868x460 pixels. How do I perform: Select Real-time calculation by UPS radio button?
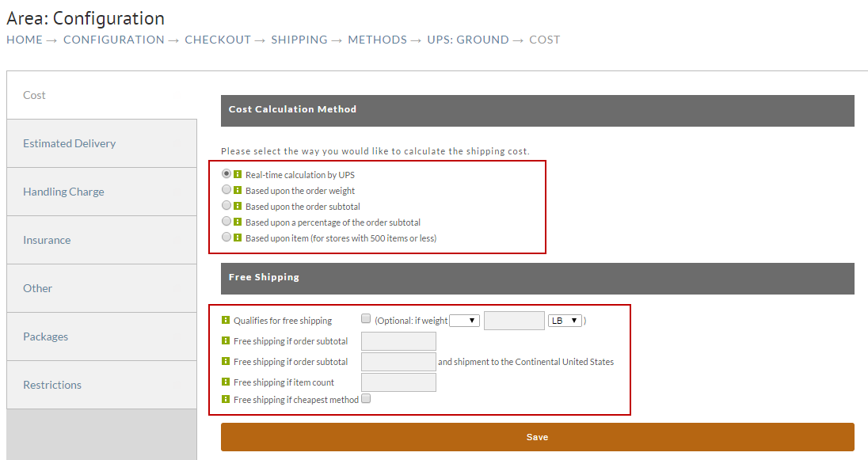227,173
